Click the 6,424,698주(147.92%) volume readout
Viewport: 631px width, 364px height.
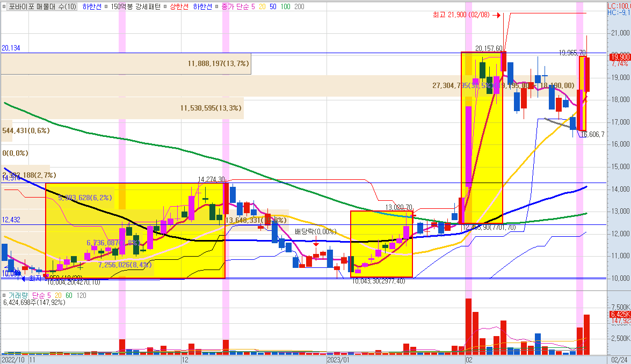pyautogui.click(x=34, y=302)
